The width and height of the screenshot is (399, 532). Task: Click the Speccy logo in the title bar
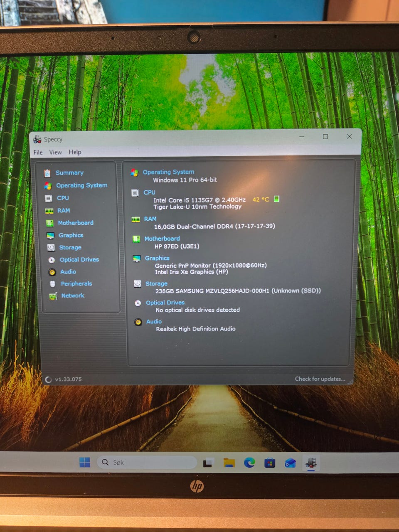(x=37, y=139)
